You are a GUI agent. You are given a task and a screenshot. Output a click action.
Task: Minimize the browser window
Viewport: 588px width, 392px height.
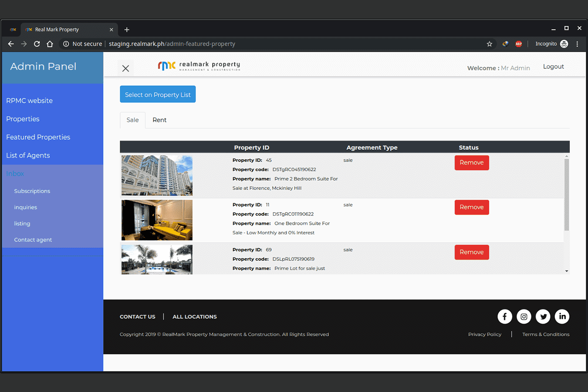(x=554, y=29)
